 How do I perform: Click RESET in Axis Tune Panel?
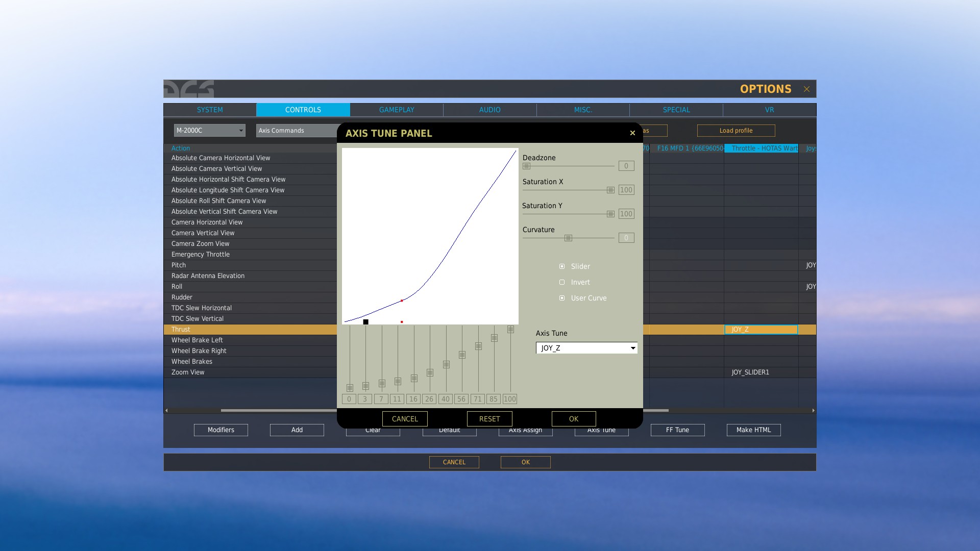pos(489,419)
